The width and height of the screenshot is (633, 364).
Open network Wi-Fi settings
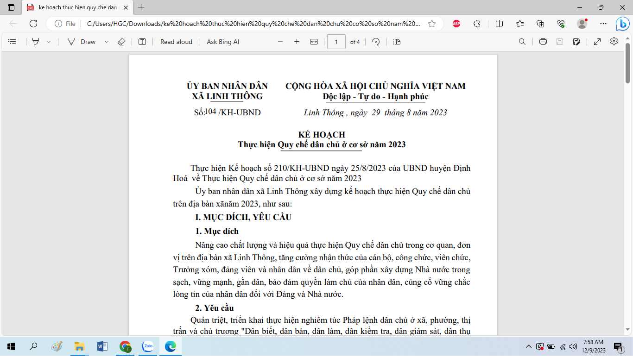563,346
